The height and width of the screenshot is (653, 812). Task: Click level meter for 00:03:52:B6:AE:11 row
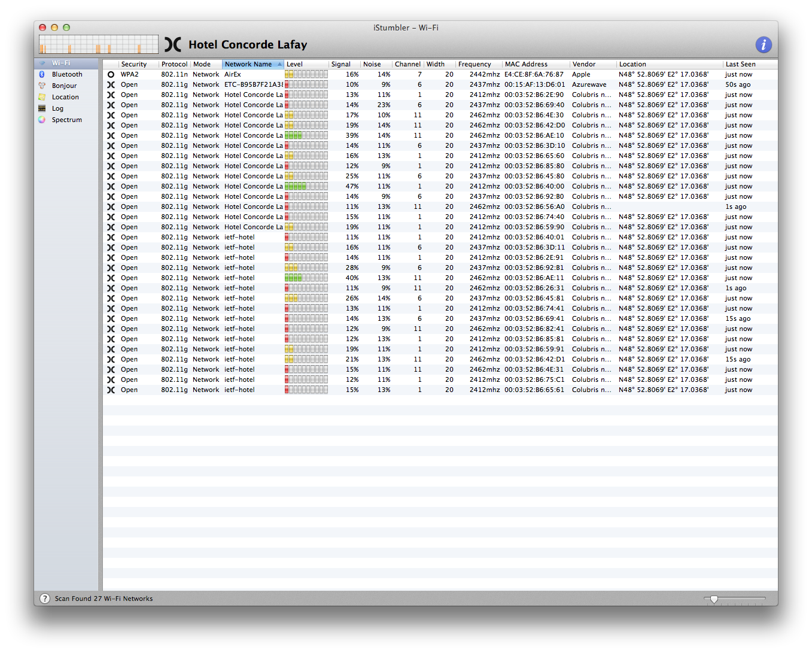click(x=306, y=278)
